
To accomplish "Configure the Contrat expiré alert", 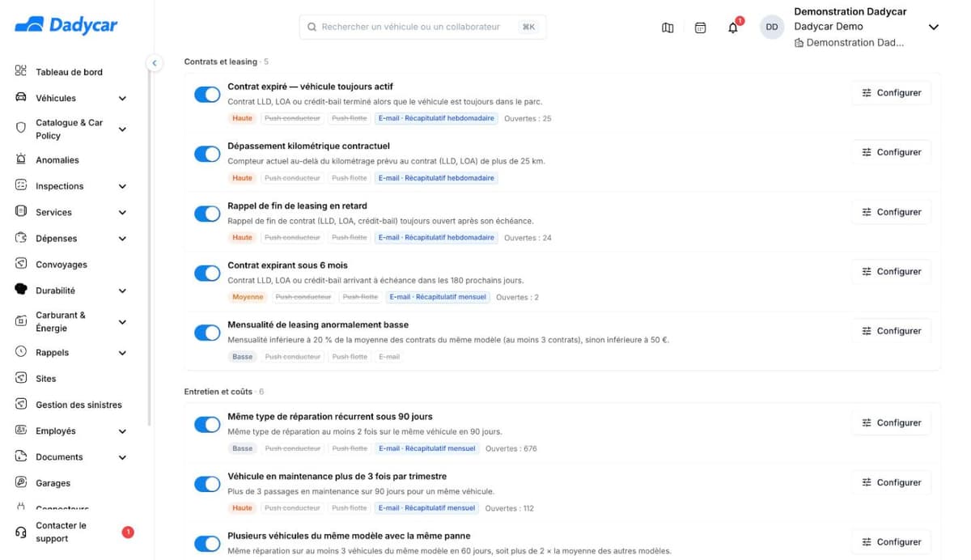I will click(x=891, y=93).
